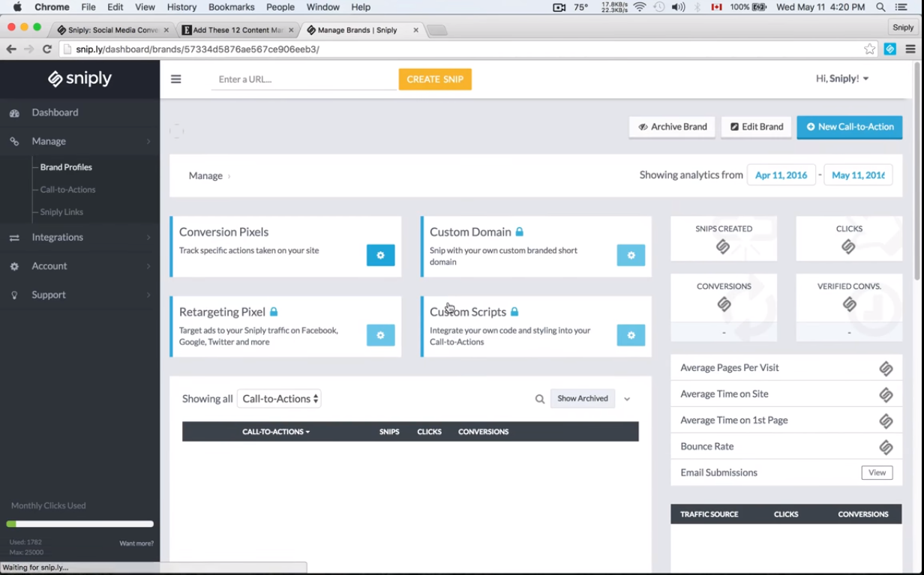Select Integrations in the sidebar
The image size is (924, 575).
coord(57,237)
